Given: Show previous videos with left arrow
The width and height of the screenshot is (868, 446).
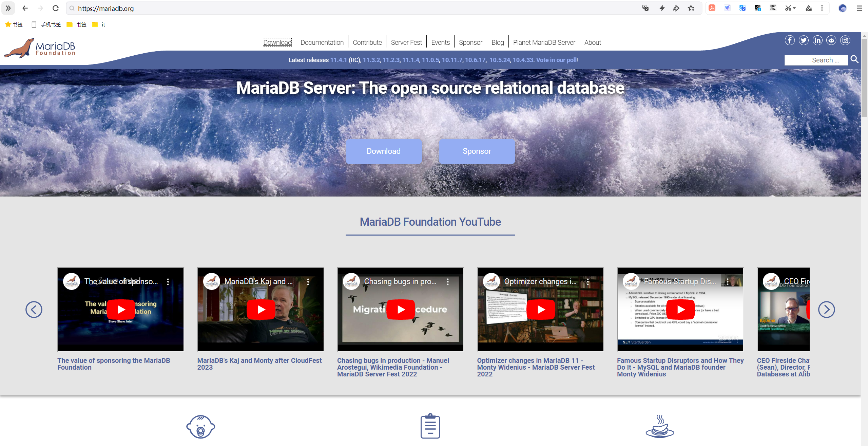Looking at the screenshot, I should pyautogui.click(x=34, y=310).
